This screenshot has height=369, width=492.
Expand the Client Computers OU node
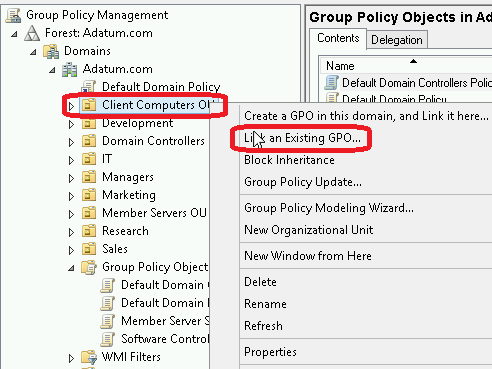(x=71, y=106)
